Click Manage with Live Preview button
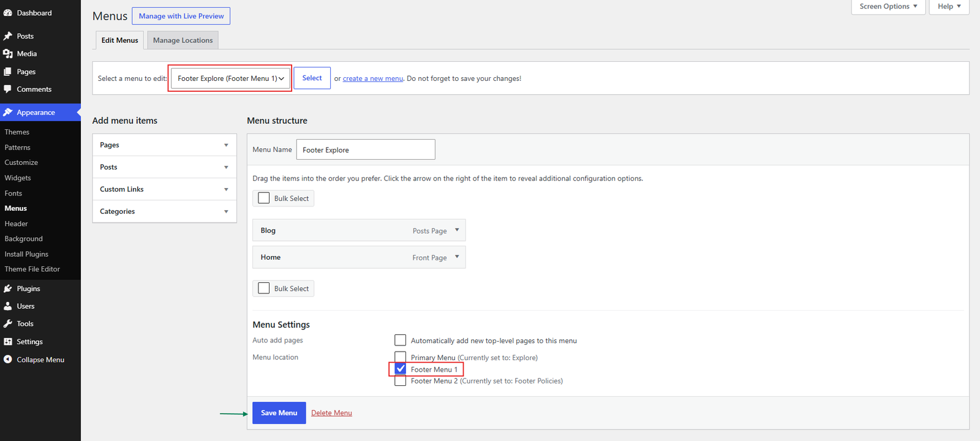This screenshot has width=980, height=441. coord(181,16)
